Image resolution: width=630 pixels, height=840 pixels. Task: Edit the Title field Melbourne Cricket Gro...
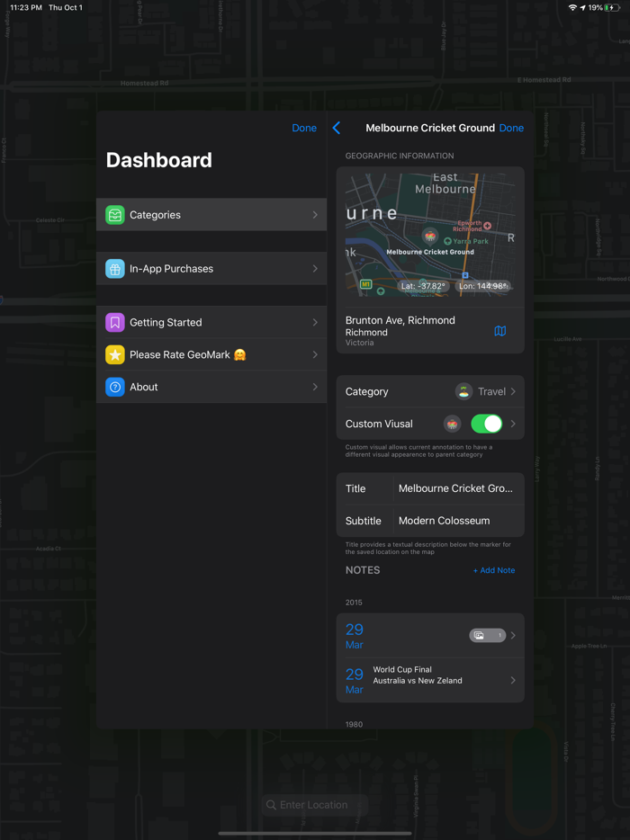455,488
